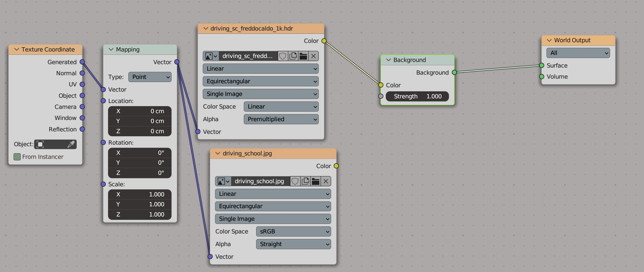Open image folder icon on driving_school.jpg node
The width and height of the screenshot is (644, 272).
coord(316,181)
